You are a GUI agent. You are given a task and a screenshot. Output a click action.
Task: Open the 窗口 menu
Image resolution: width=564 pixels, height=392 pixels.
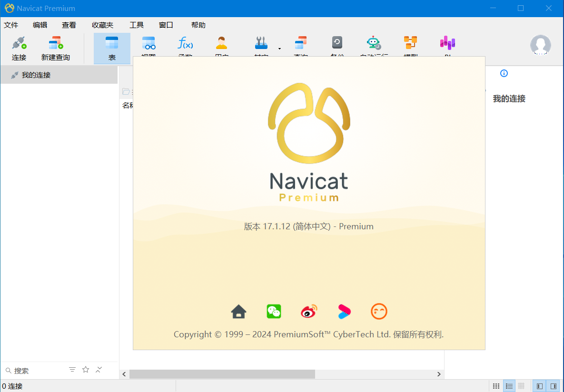(166, 25)
